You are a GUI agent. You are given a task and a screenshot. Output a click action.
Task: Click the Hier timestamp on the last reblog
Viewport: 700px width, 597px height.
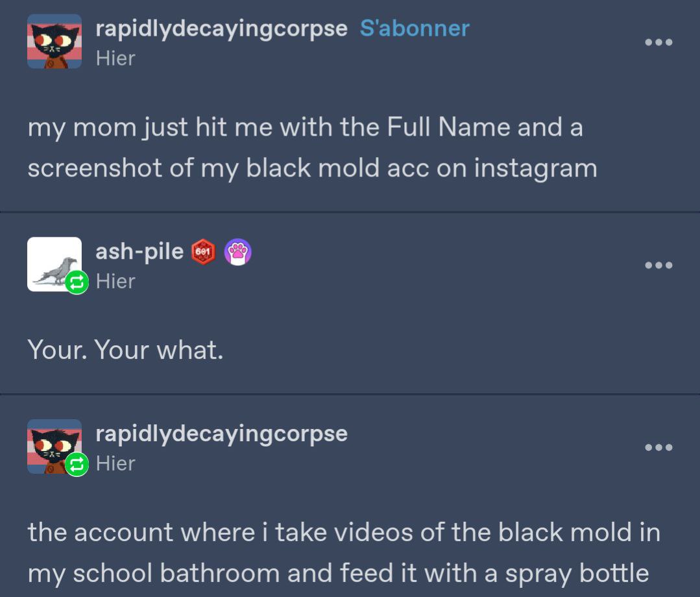pyautogui.click(x=115, y=463)
